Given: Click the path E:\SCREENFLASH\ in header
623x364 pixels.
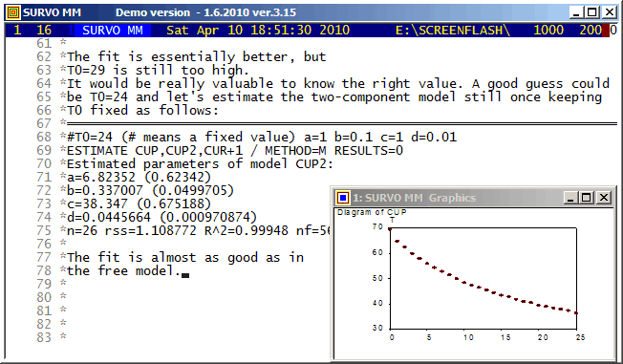Looking at the screenshot, I should (453, 31).
